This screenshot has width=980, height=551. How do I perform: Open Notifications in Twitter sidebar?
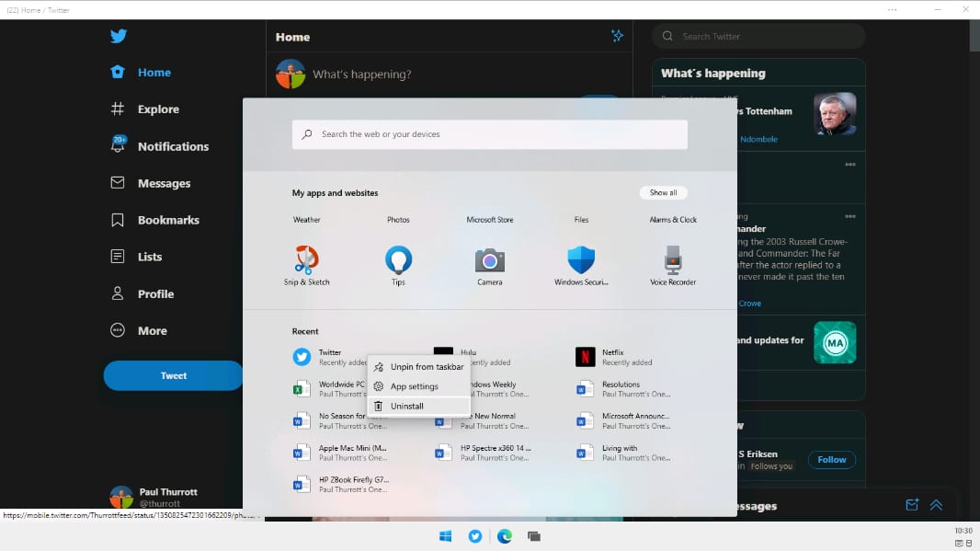point(159,145)
